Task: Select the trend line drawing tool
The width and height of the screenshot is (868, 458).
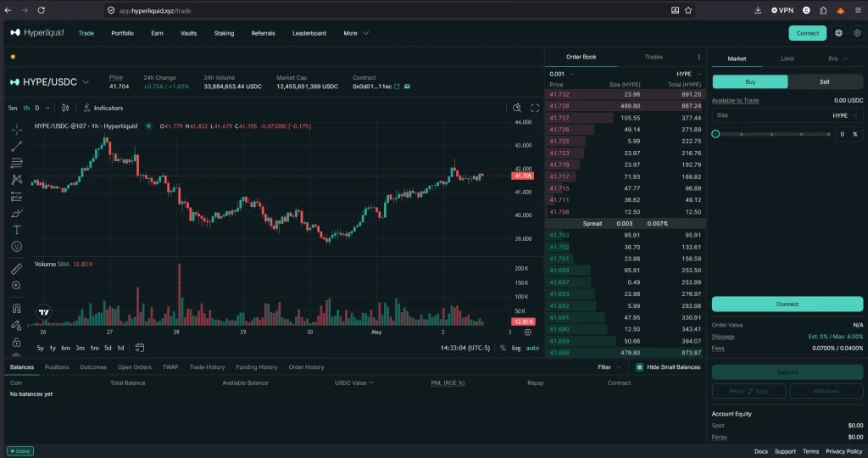Action: tap(17, 146)
